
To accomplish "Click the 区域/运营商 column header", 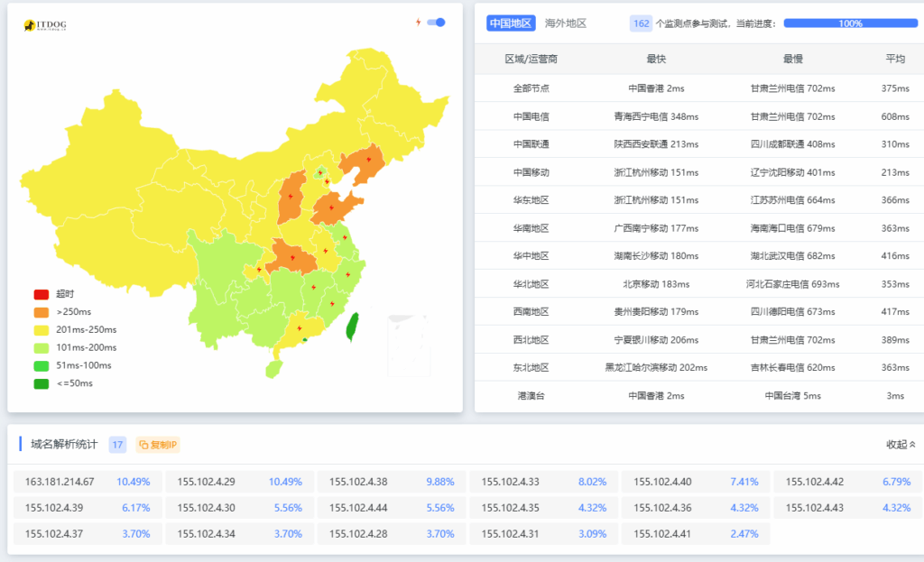I will click(x=531, y=59).
